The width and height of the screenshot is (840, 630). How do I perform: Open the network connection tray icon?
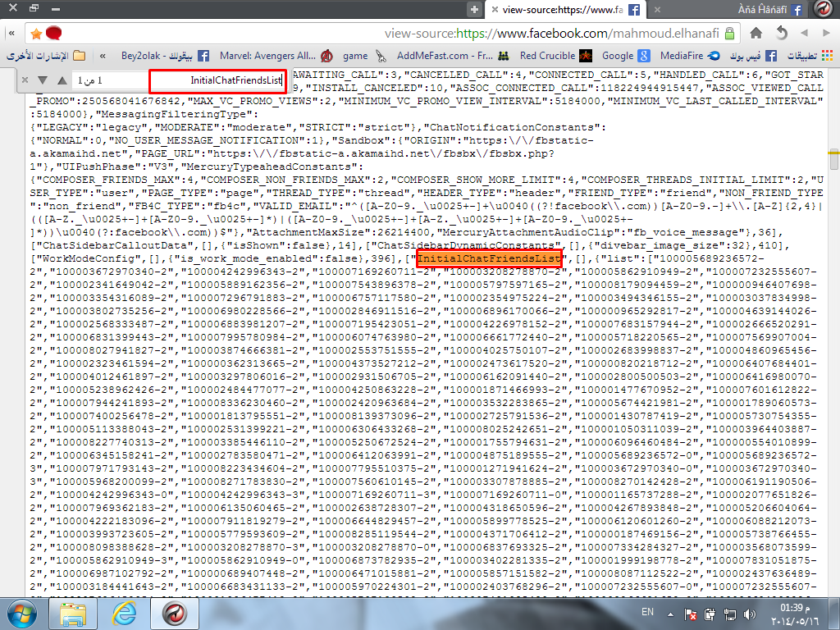pos(729,614)
